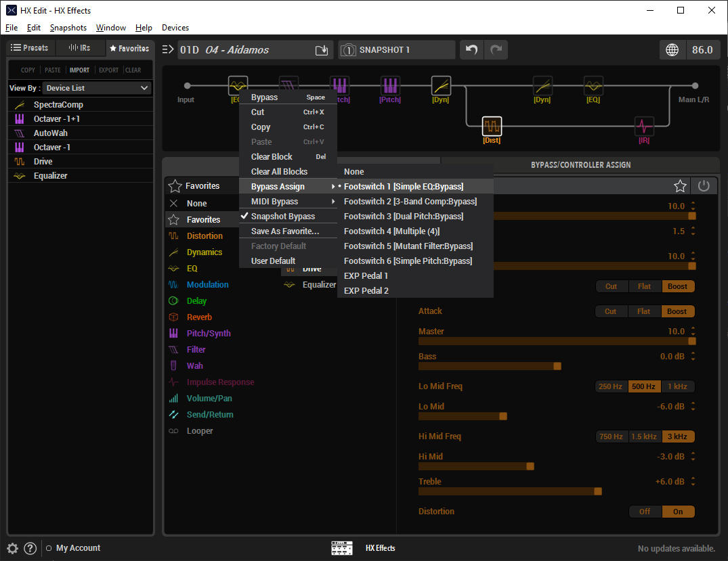Switch to the IRs tab
This screenshot has width=728, height=561.
[79, 48]
